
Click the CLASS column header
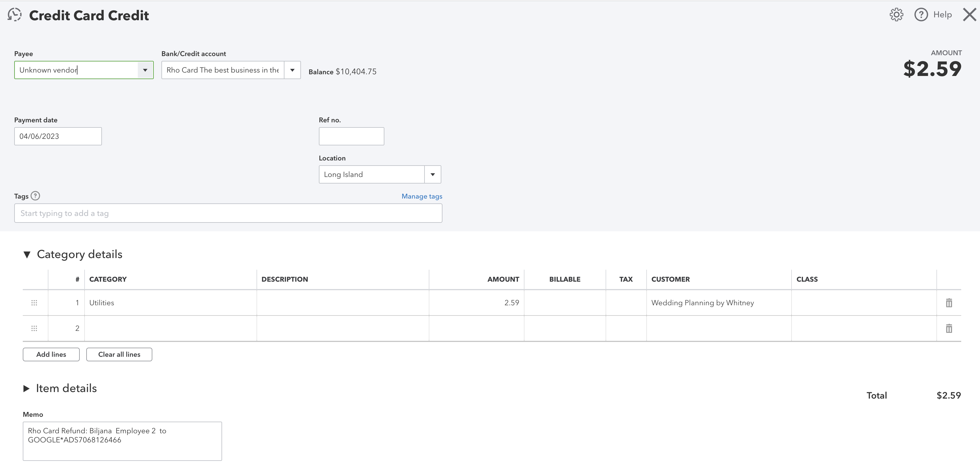click(807, 279)
